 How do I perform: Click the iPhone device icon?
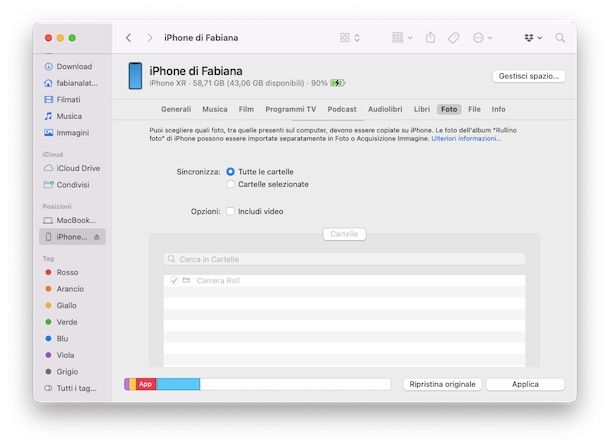tap(135, 76)
